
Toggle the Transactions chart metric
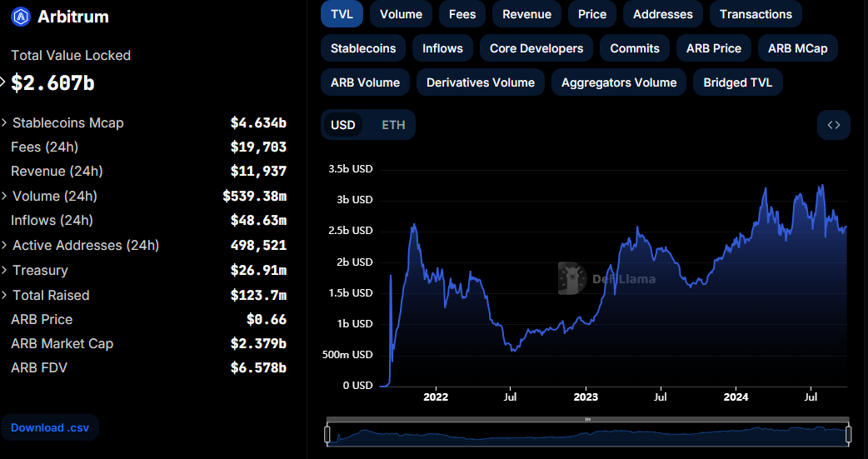(756, 14)
